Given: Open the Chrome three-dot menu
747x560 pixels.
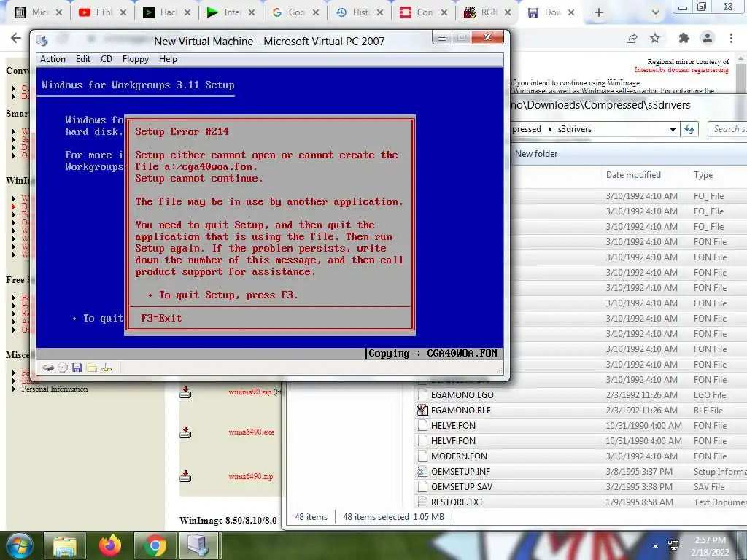Looking at the screenshot, I should pos(731,38).
